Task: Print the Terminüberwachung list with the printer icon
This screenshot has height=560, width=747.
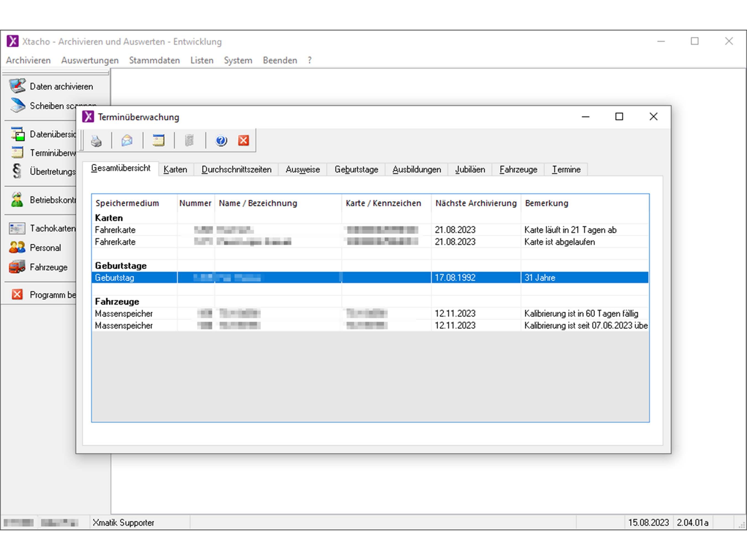Action: tap(96, 141)
